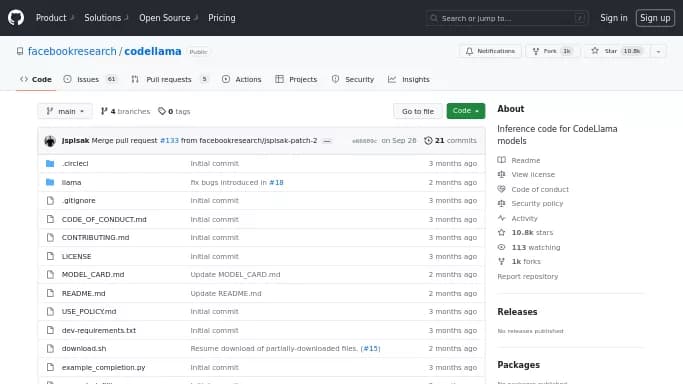683x384 pixels.
Task: Open the USE_POLICY.md file
Action: [89, 312]
